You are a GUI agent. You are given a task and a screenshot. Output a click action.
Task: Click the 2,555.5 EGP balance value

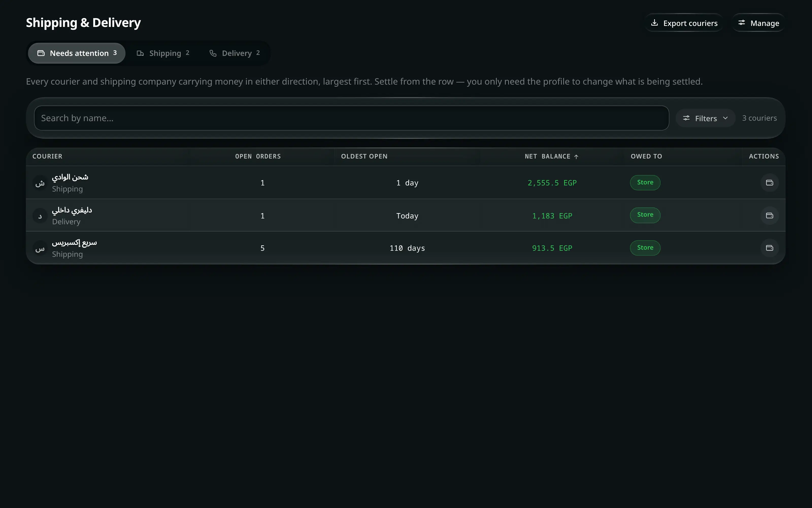[x=552, y=183]
